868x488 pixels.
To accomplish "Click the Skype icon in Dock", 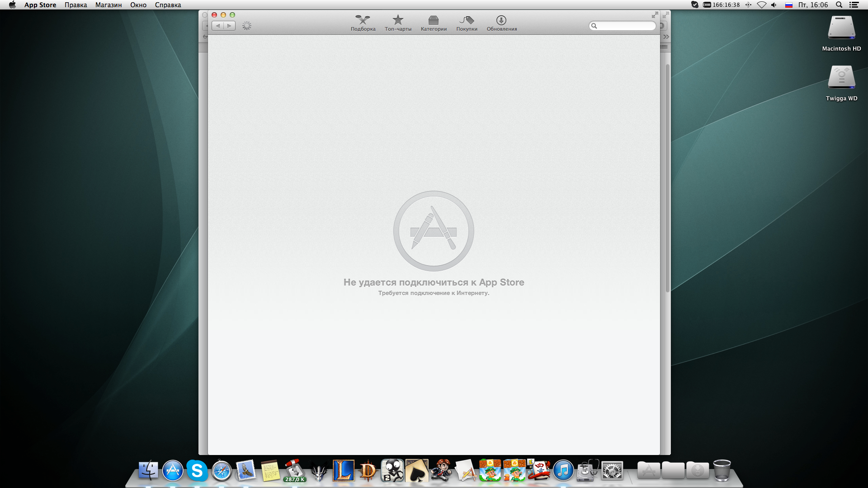I will click(197, 470).
